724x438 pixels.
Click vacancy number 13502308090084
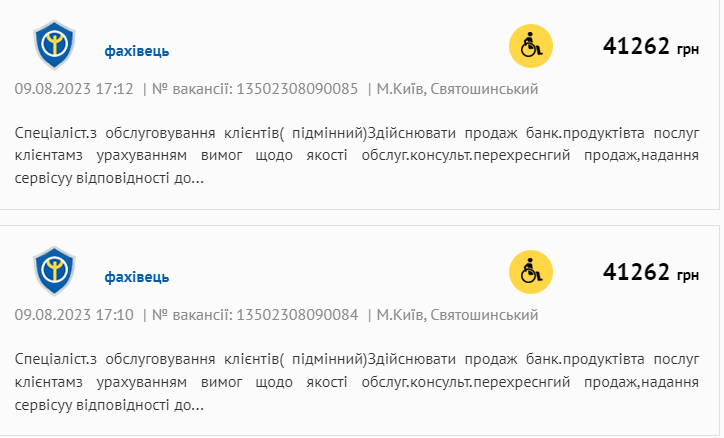point(296,315)
